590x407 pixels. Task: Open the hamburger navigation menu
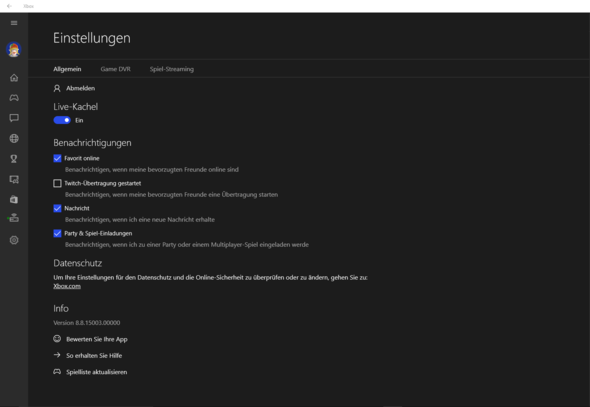[x=14, y=23]
